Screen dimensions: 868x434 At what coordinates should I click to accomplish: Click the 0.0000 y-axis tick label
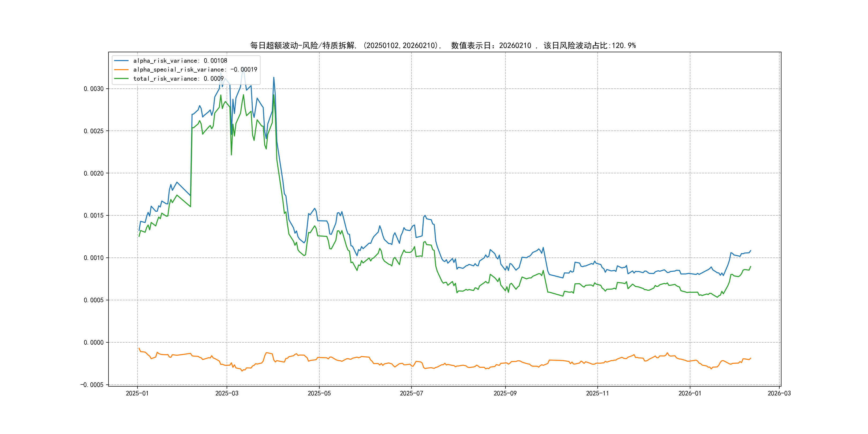click(94, 342)
